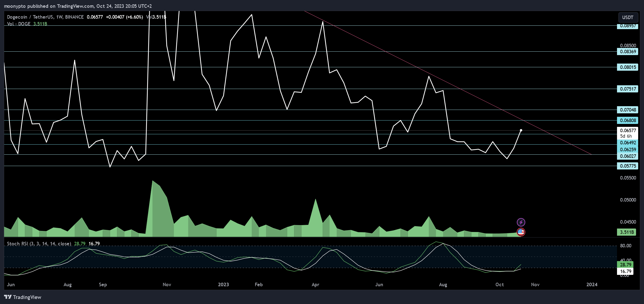Click the Oct label on time axis
644x304 pixels.
[x=499, y=285]
